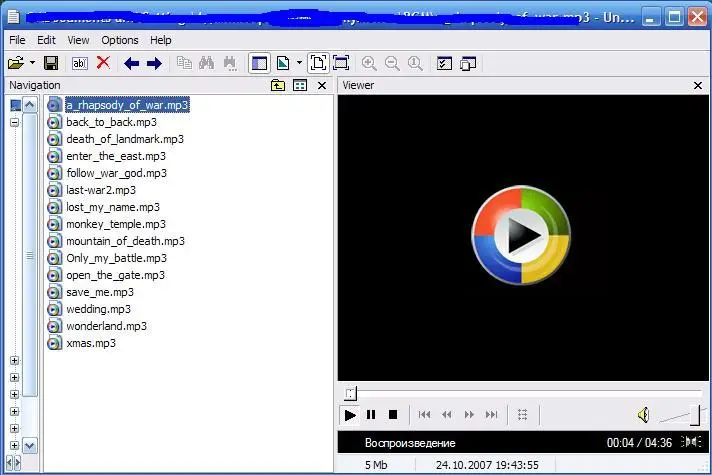
Task: Click the original size zoom icon
Action: point(415,63)
